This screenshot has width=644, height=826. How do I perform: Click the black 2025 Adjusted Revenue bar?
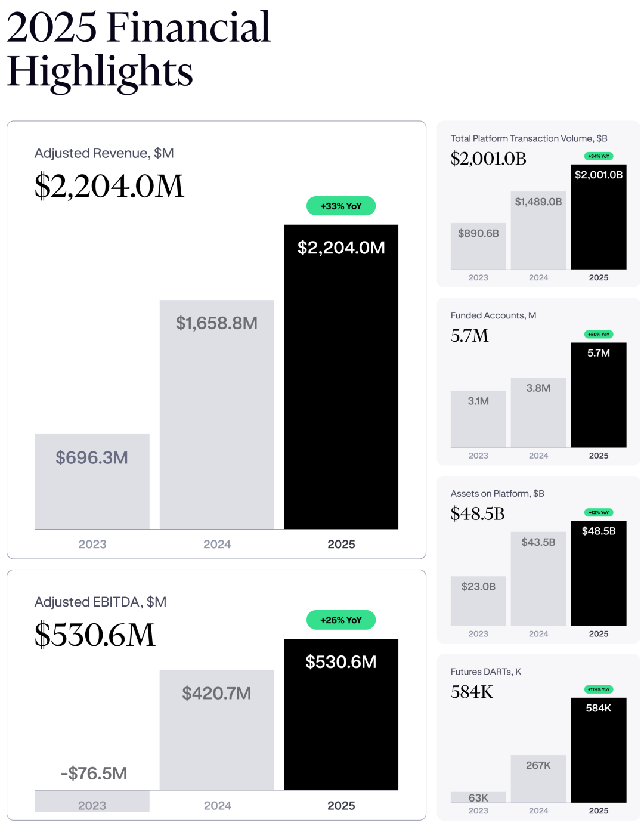coord(341,376)
